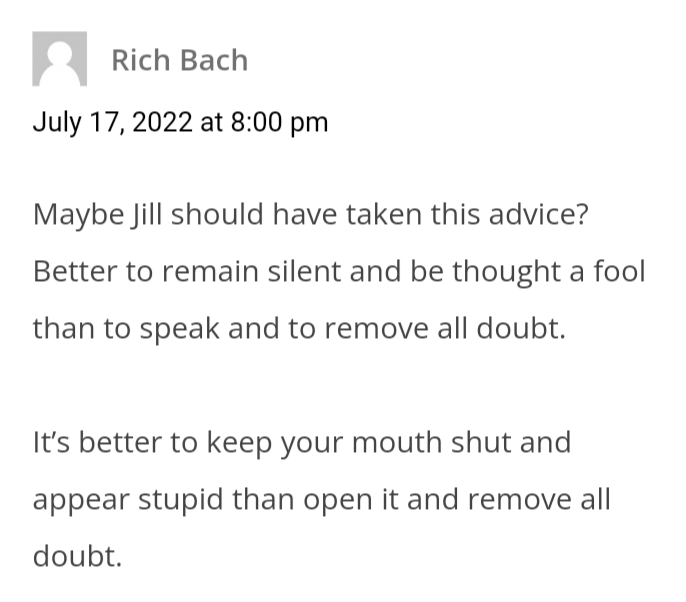
Task: Click the year "2022" in the timestamp
Action: tap(163, 122)
